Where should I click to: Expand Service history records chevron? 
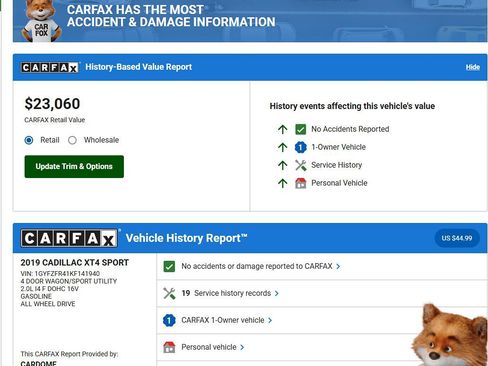coord(277,293)
